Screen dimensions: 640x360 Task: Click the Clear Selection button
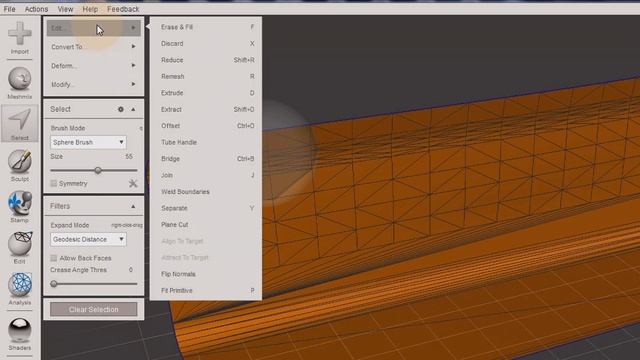tap(93, 309)
